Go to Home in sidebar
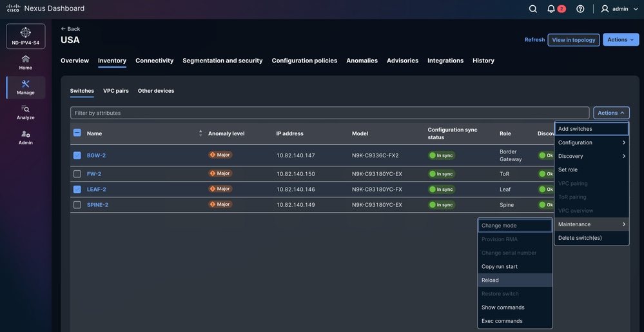Viewport: 644px width, 332px height. point(26,63)
